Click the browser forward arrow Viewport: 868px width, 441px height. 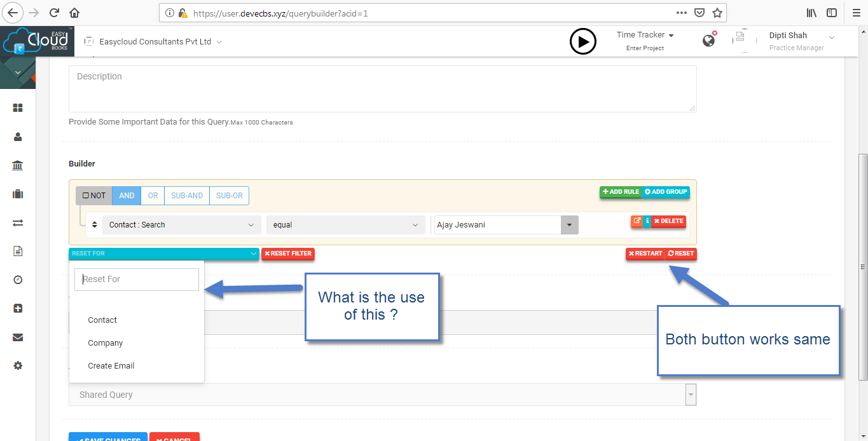(34, 13)
